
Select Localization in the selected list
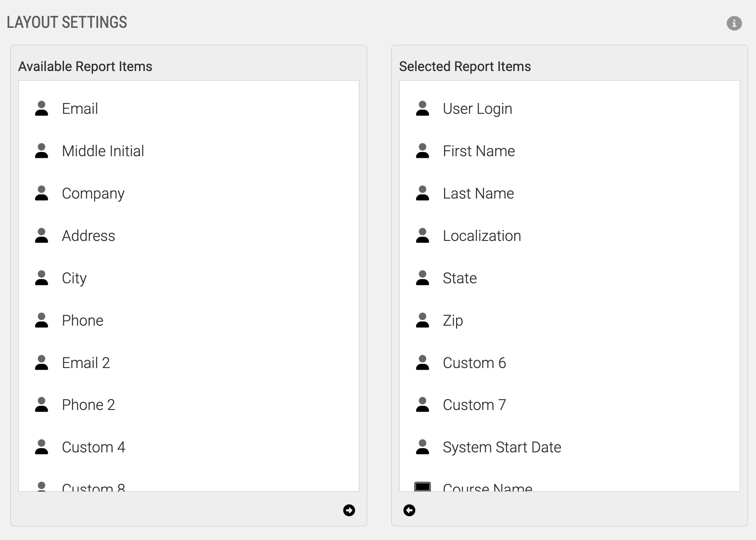[x=482, y=236]
